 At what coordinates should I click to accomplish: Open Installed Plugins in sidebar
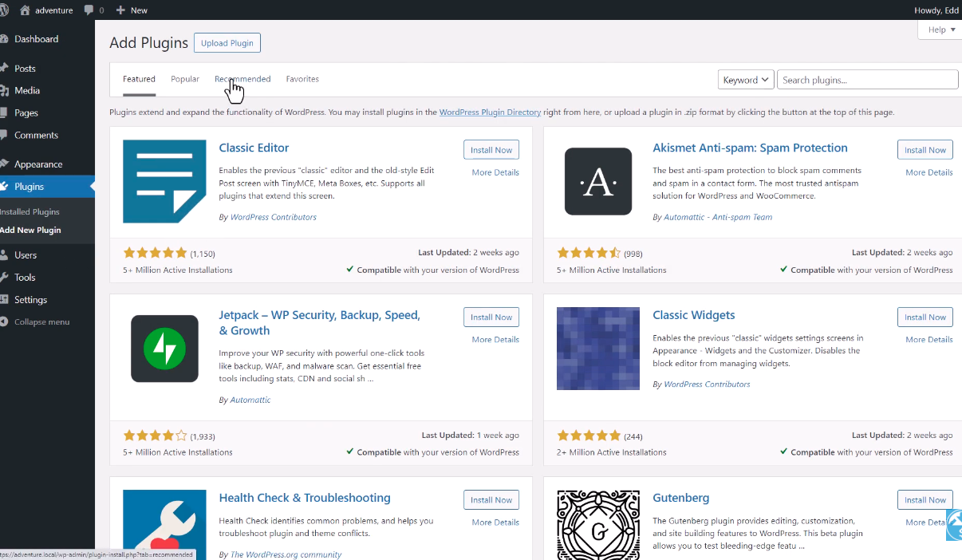[30, 212]
